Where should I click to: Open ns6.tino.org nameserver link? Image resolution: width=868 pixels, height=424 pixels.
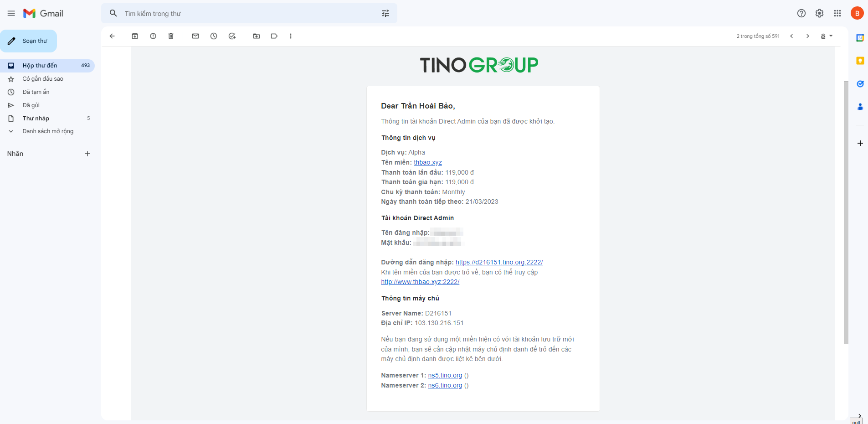coord(445,385)
